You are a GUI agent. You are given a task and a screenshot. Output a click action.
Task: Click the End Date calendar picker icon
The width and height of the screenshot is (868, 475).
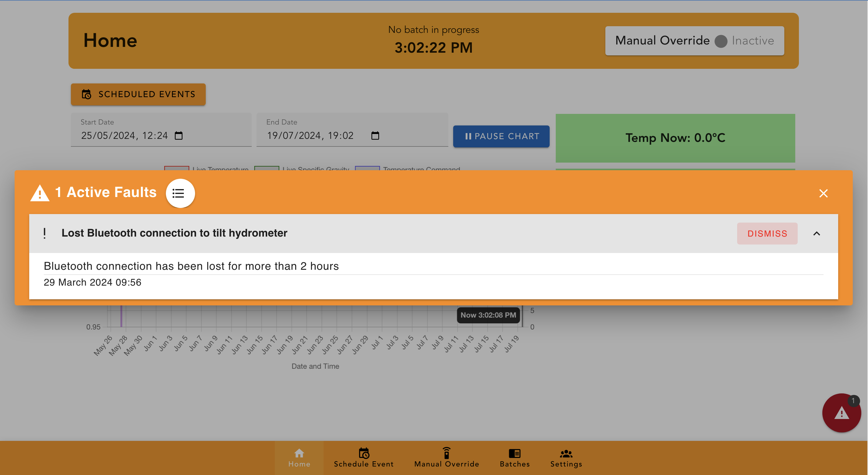pyautogui.click(x=375, y=135)
